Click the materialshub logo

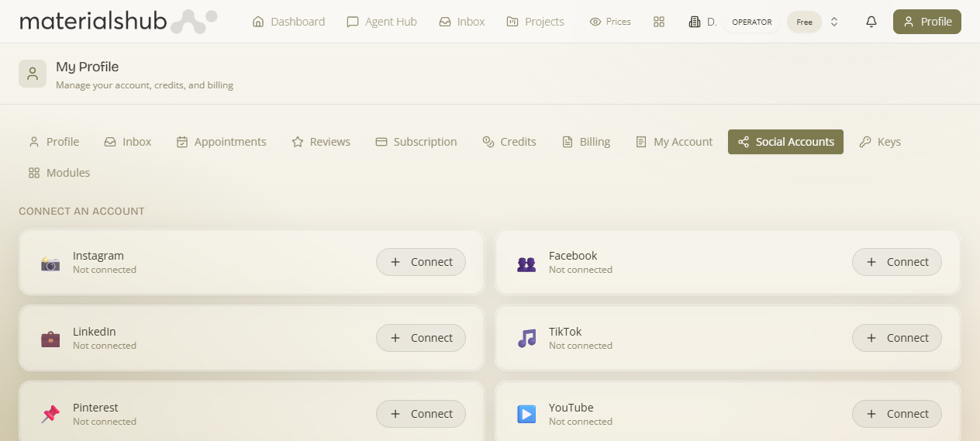coord(118,22)
